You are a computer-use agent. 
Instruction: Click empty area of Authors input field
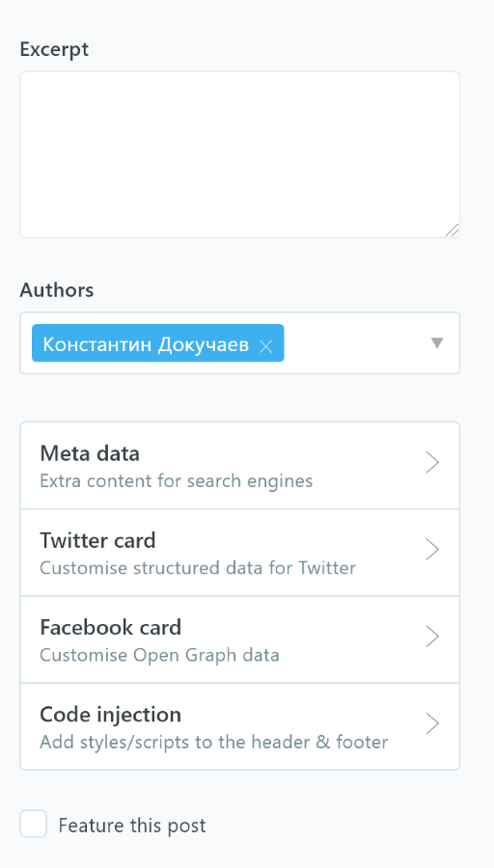point(354,343)
